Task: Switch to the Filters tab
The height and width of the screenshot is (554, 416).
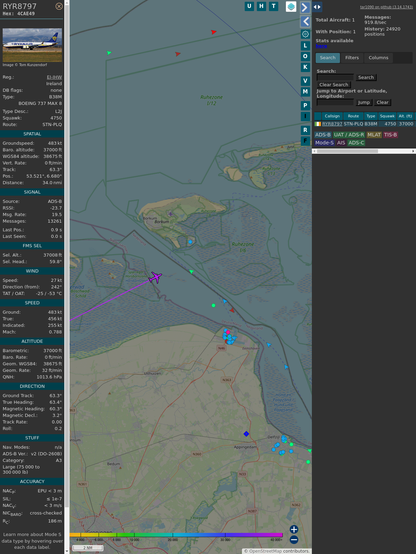Action: click(x=352, y=58)
